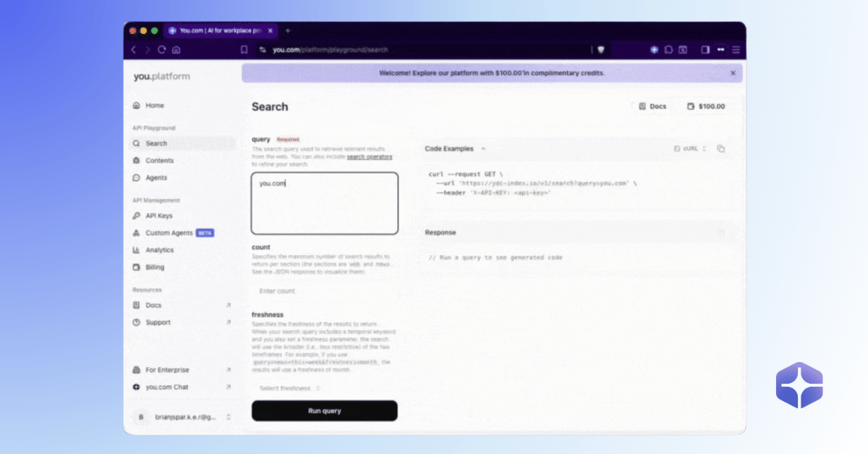Click the '// Run a query to see generated code' text
Screen dimensions: 868x454
(495, 258)
